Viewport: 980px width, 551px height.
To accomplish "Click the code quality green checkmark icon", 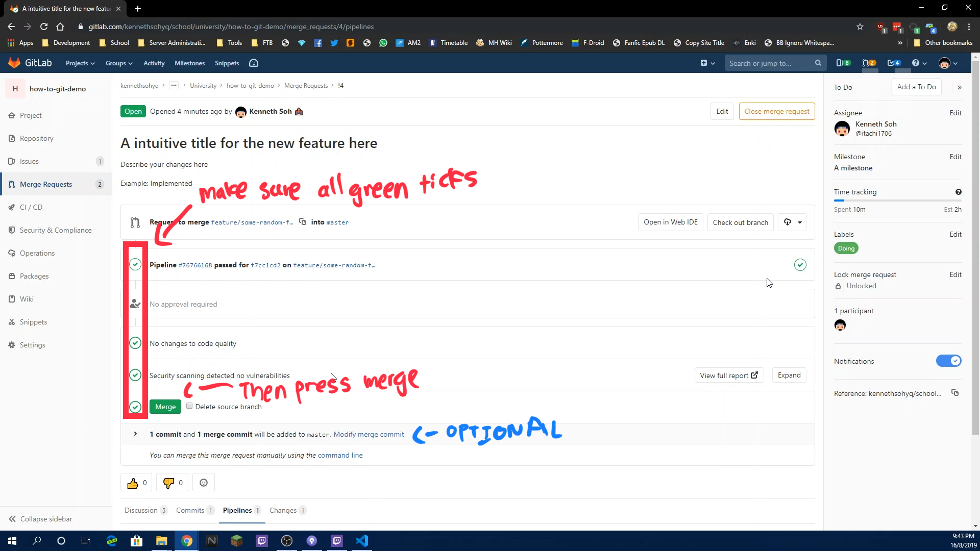I will [x=135, y=343].
